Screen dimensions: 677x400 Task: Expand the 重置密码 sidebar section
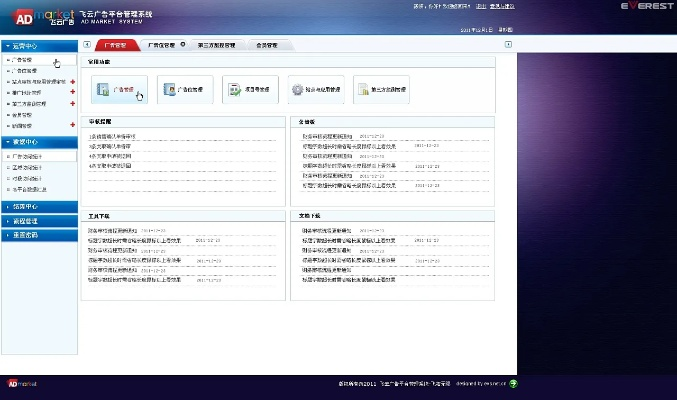[x=38, y=234]
